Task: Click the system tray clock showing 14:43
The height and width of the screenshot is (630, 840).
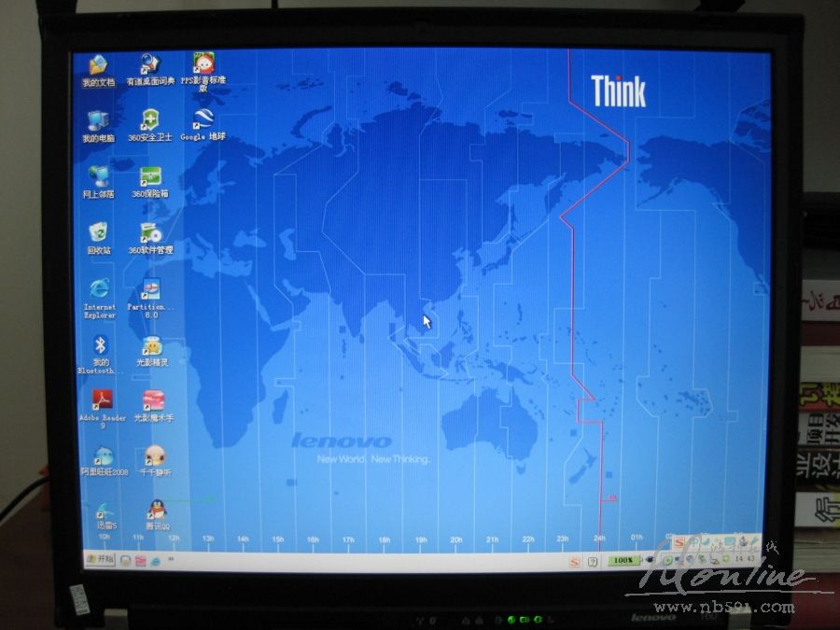Action: (745, 559)
